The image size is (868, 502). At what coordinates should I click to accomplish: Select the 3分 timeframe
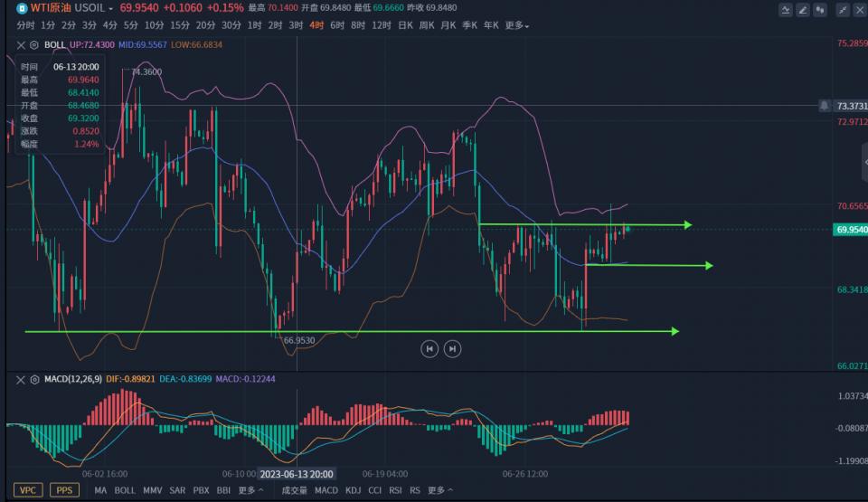pyautogui.click(x=90, y=25)
